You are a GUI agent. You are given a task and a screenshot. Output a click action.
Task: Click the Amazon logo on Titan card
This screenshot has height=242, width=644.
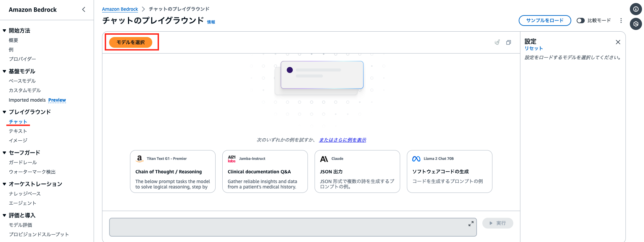pos(139,159)
